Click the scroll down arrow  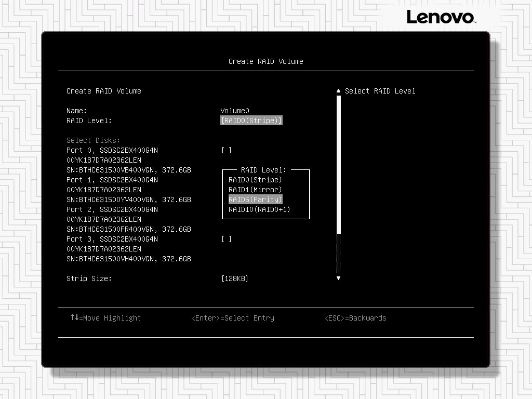pyautogui.click(x=339, y=278)
